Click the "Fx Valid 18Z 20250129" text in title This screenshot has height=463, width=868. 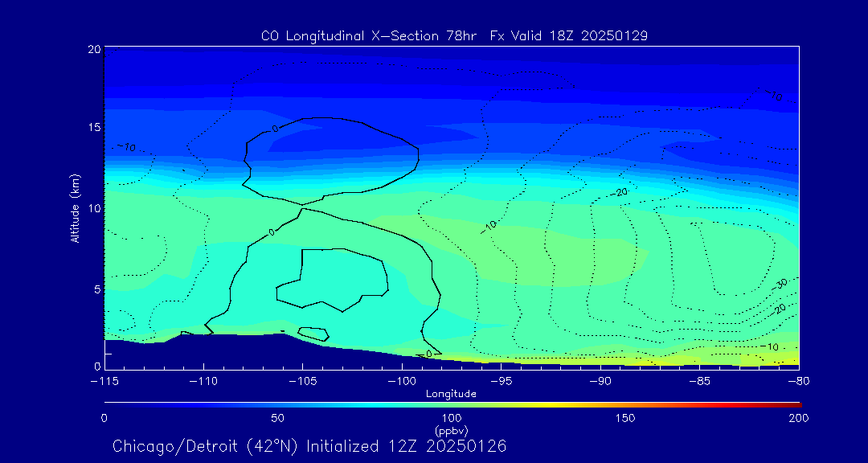pyautogui.click(x=569, y=36)
